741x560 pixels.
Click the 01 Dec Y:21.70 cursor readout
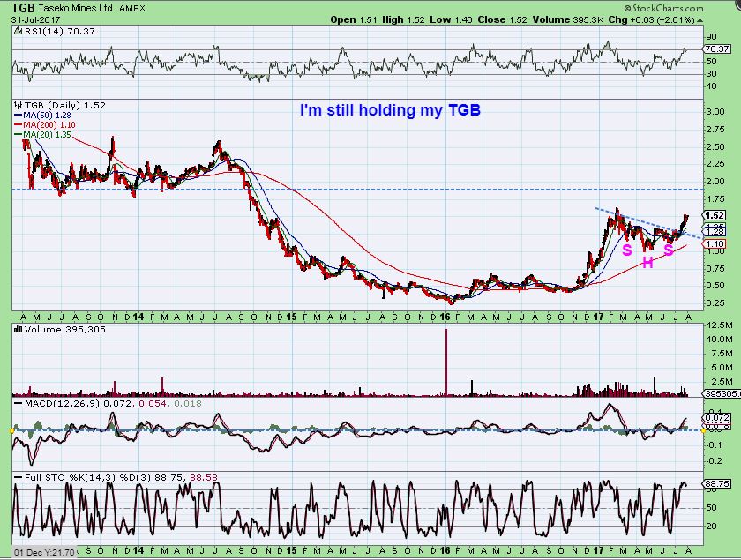click(44, 552)
